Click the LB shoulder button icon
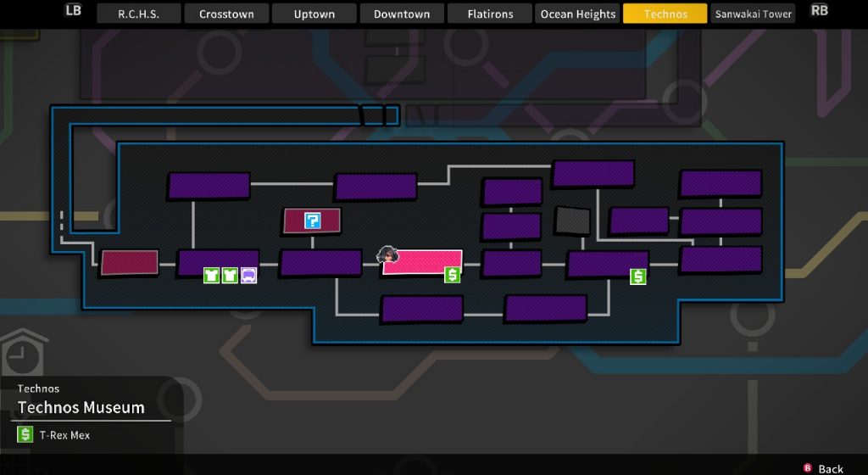Image resolution: width=868 pixels, height=475 pixels. coord(73,10)
